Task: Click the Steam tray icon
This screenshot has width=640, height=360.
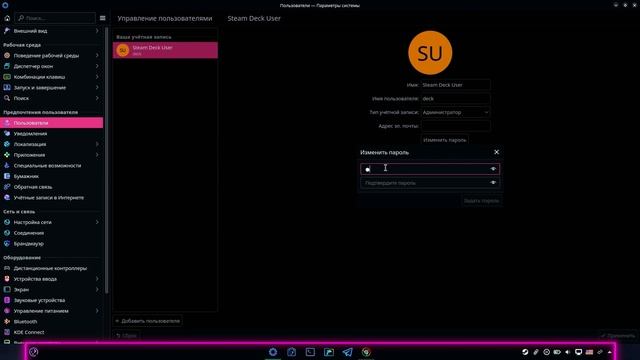Action: (x=525, y=352)
